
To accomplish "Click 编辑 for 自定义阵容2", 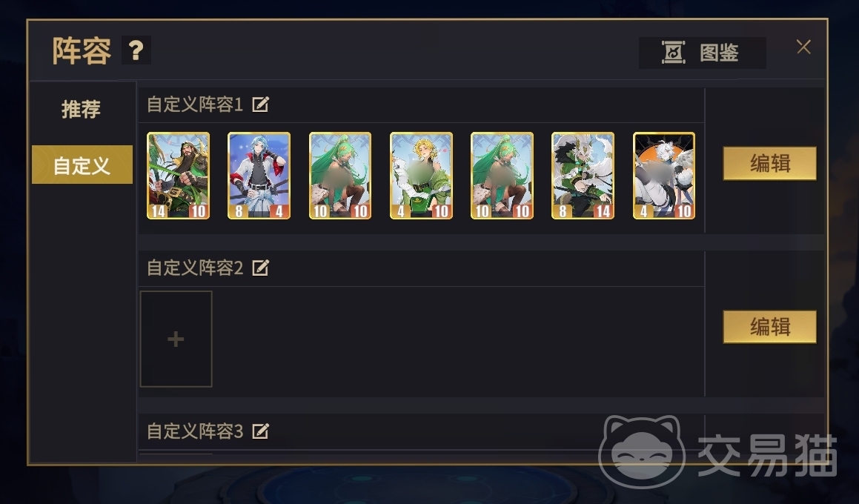I will (770, 327).
